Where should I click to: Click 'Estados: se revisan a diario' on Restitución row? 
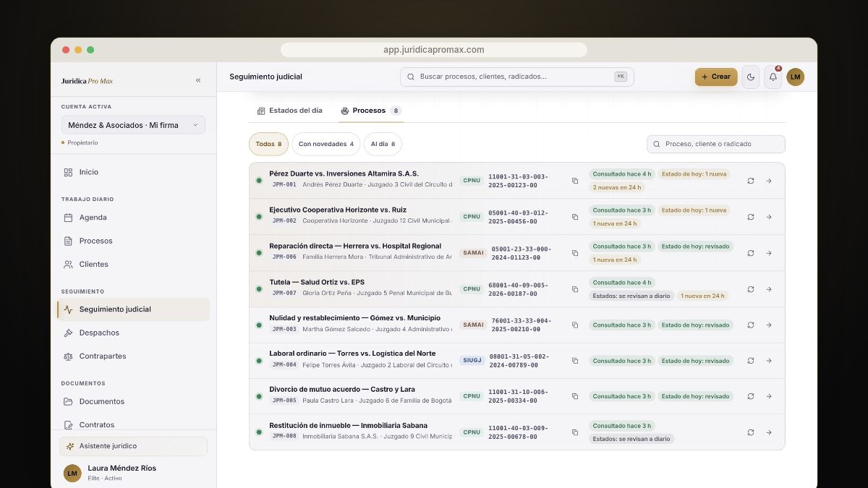(x=631, y=439)
